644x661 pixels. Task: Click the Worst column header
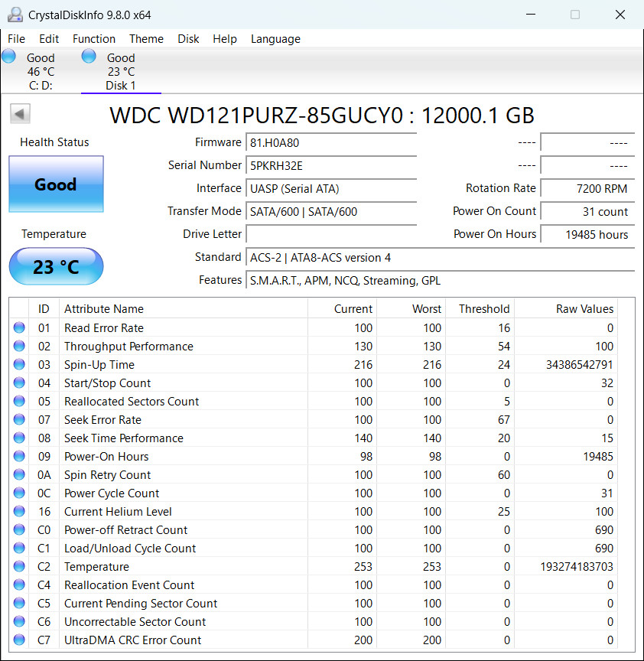coord(411,308)
